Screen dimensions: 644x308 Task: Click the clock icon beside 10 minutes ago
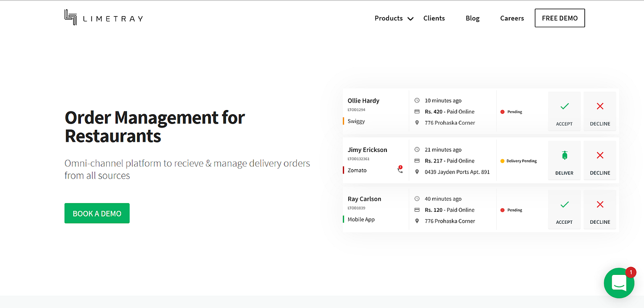point(417,100)
